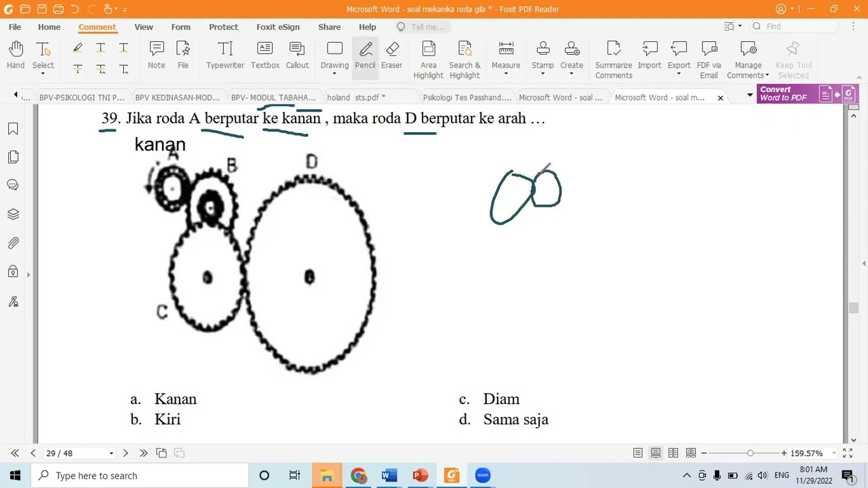Import comments into document
The image size is (868, 488).
pyautogui.click(x=650, y=56)
